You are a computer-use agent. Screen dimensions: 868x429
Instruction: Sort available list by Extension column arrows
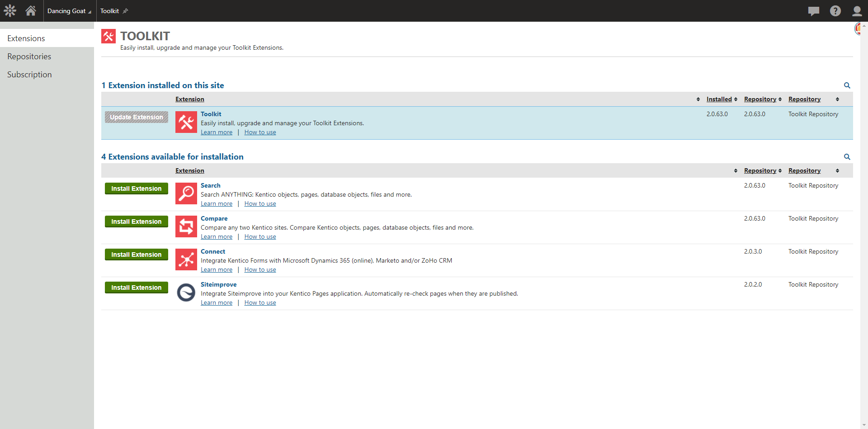tap(736, 171)
